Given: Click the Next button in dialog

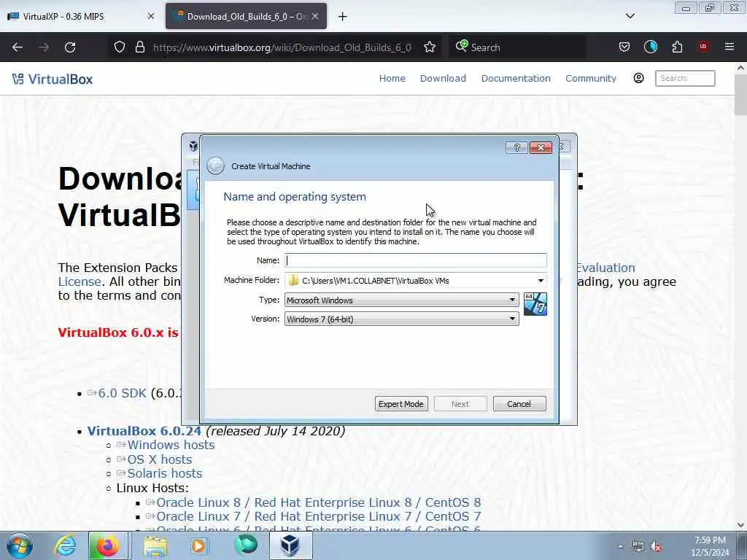Looking at the screenshot, I should click(x=460, y=404).
